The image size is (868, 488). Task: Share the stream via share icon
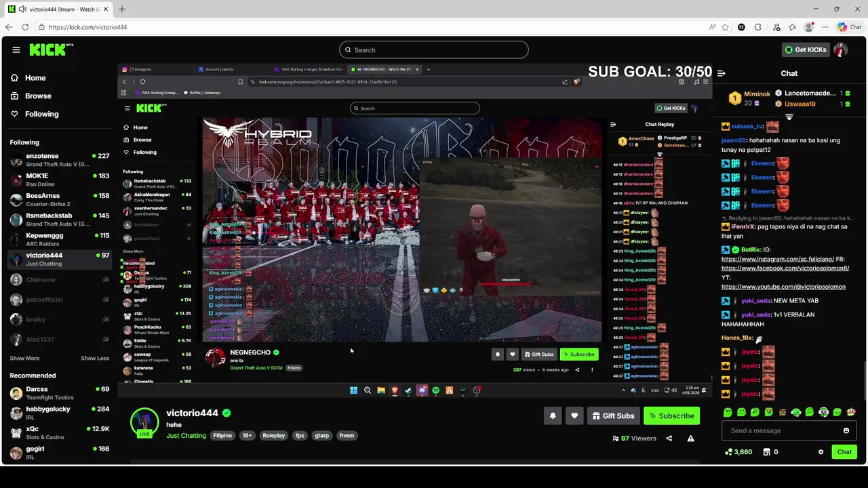pos(669,439)
